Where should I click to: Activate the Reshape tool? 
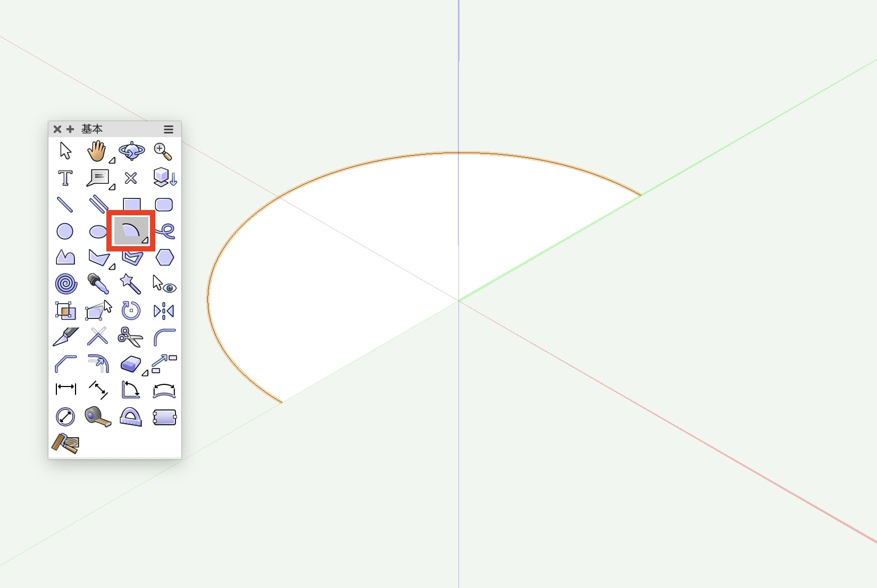tap(98, 310)
